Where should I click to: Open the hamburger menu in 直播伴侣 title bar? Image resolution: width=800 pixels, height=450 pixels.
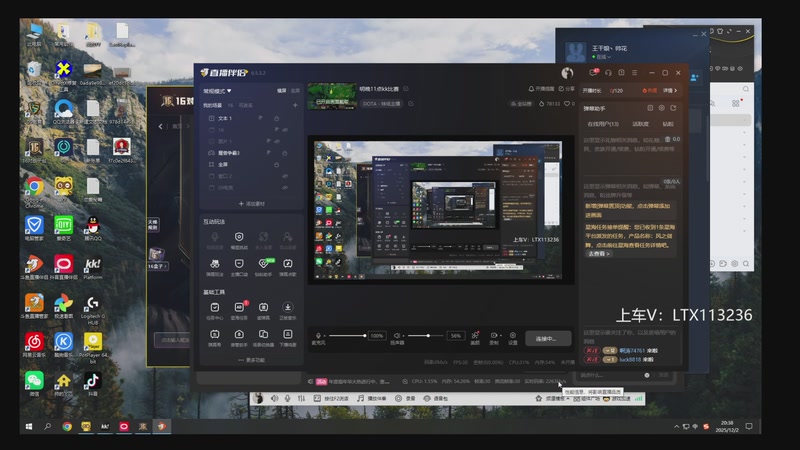[x=634, y=73]
